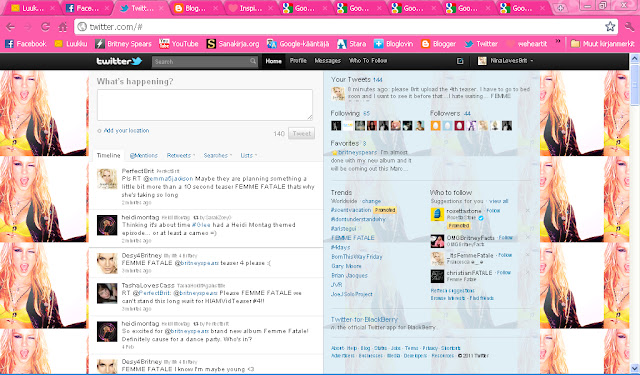The image size is (640, 375).
Task: Open Home in Twitter navigation
Action: (273, 61)
